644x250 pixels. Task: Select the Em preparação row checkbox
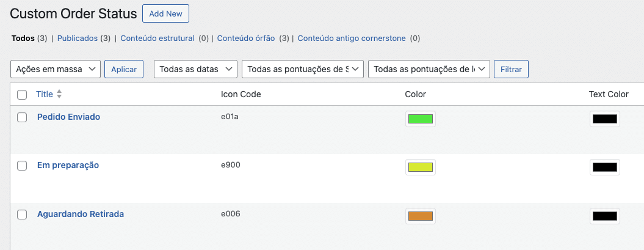point(22,166)
